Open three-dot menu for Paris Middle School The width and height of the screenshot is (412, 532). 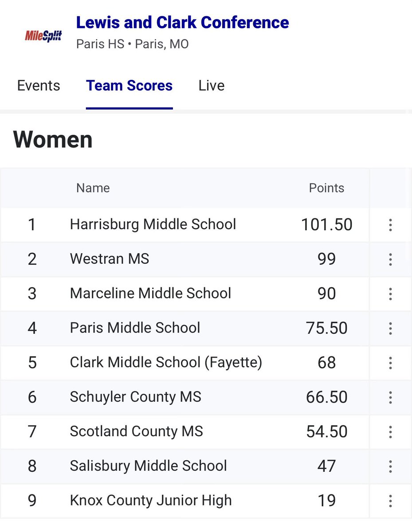coord(390,328)
